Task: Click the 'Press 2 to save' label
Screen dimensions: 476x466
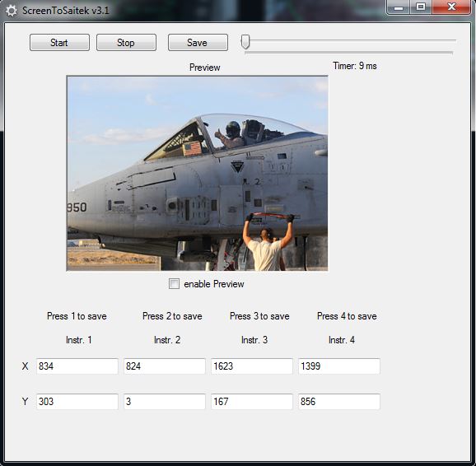Action: click(x=172, y=316)
